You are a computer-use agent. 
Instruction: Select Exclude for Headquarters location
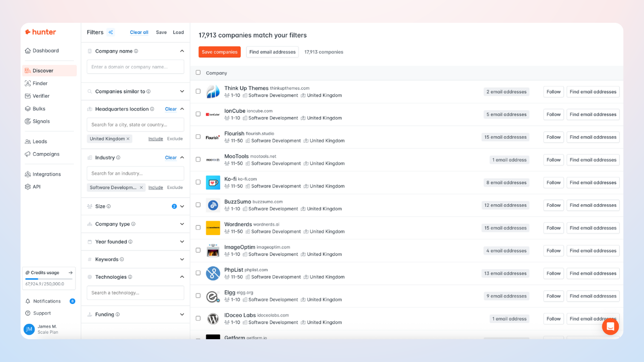(175, 139)
